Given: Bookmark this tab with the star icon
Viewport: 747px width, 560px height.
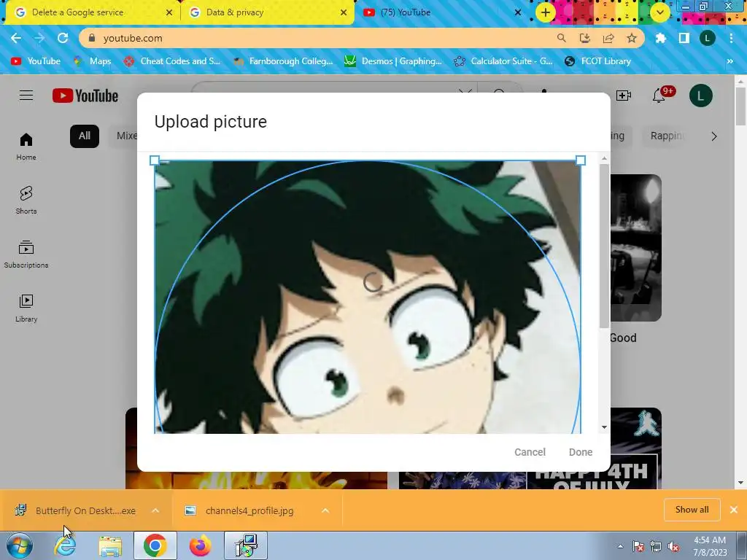Looking at the screenshot, I should [632, 38].
